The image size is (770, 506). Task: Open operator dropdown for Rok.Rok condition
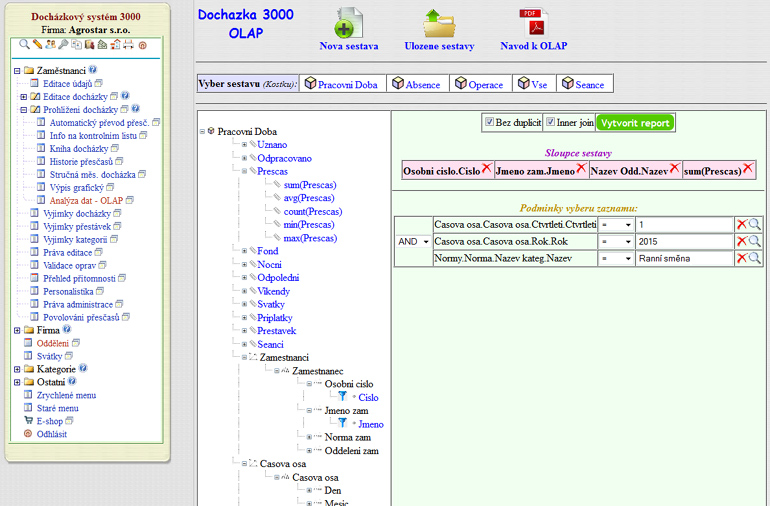pos(616,242)
